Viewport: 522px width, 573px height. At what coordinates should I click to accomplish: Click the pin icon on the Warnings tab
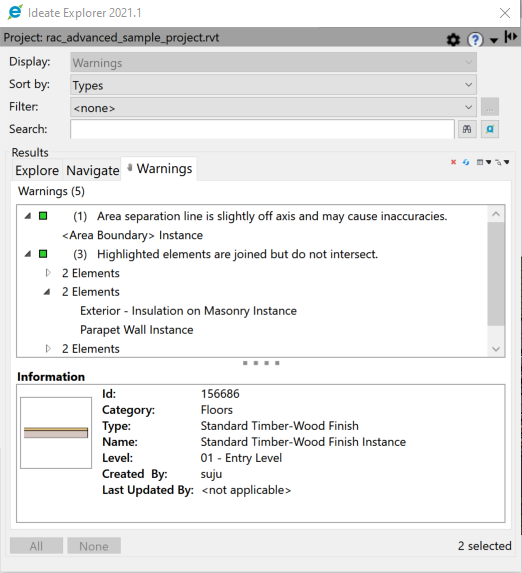pyautogui.click(x=129, y=167)
